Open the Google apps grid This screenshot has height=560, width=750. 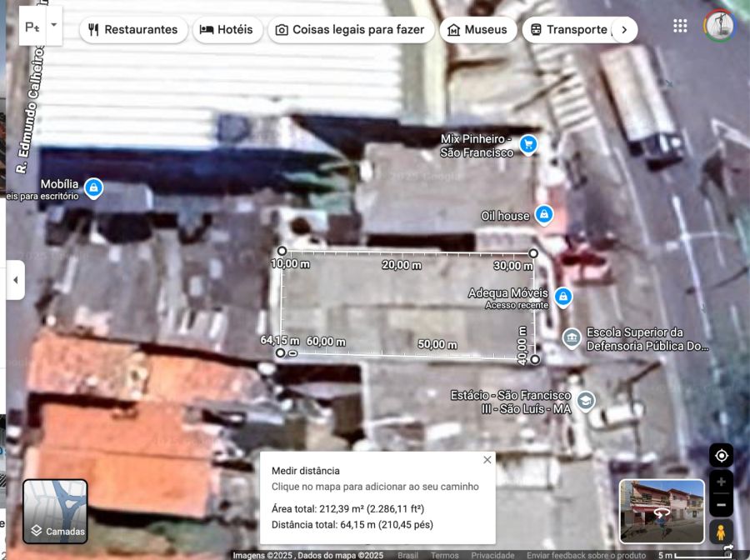[680, 26]
